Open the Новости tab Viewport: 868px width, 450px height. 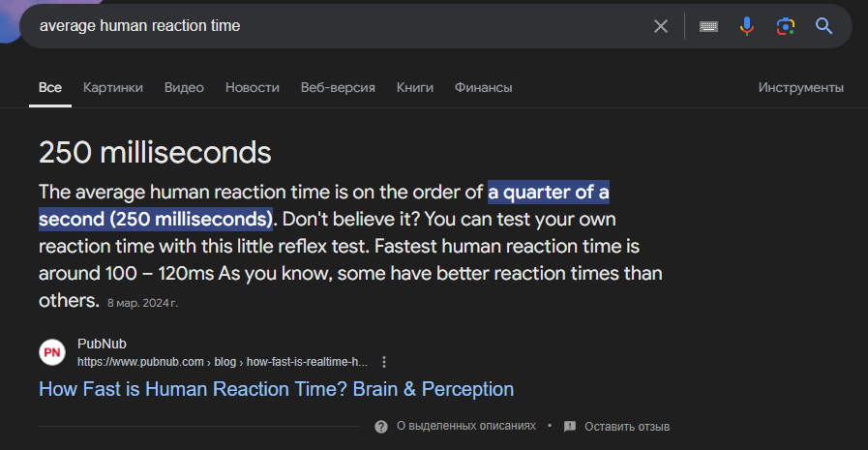tap(253, 87)
